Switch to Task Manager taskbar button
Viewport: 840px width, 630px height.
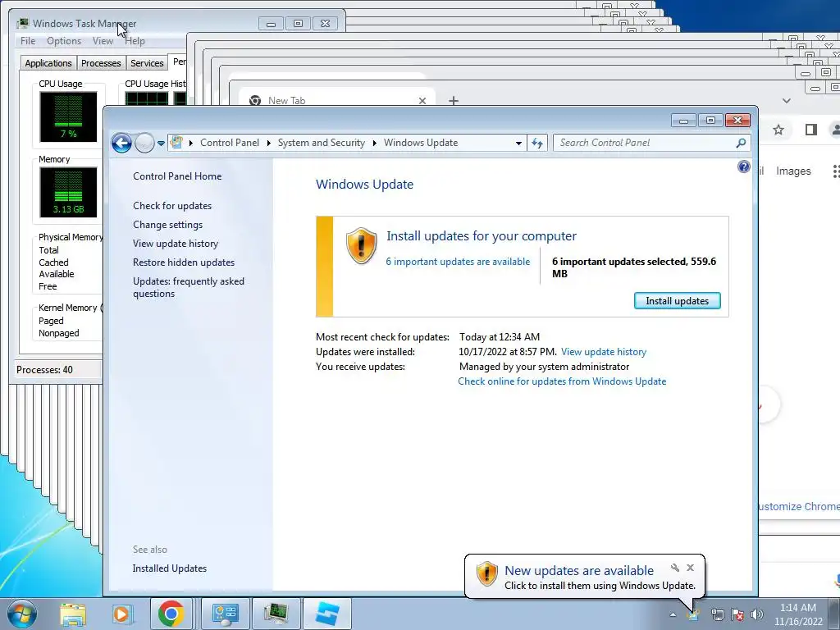tap(276, 614)
